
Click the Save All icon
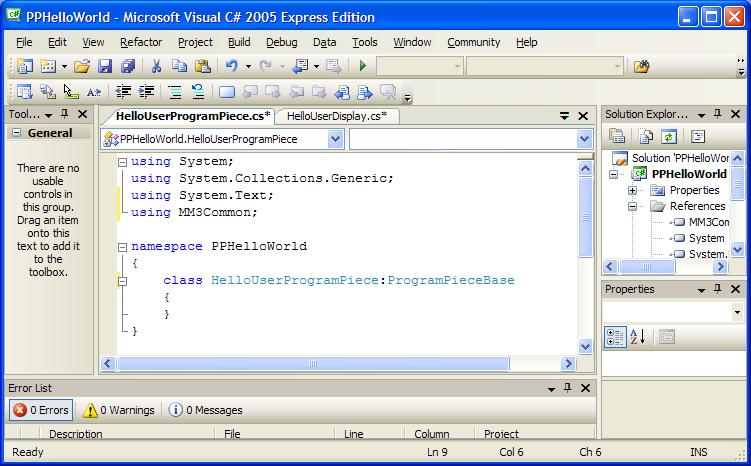[x=128, y=66]
